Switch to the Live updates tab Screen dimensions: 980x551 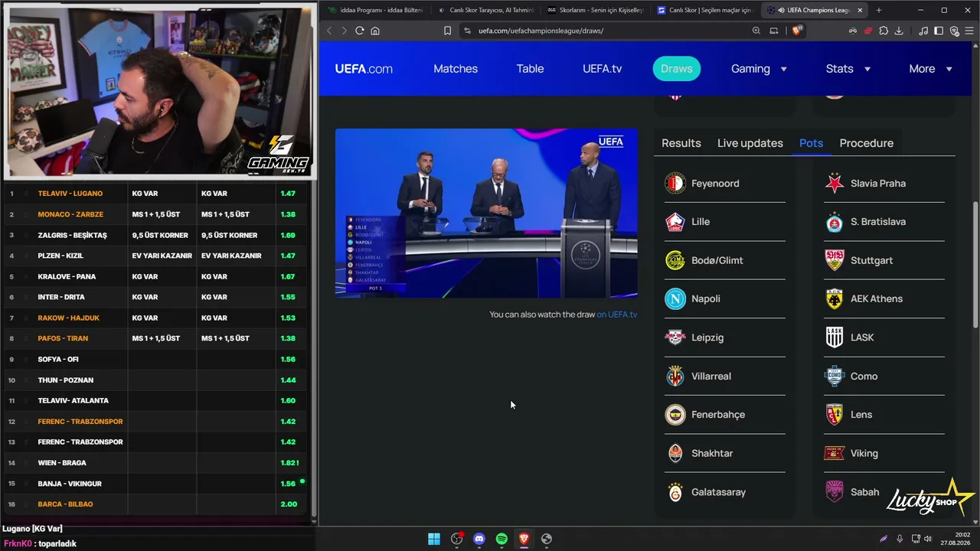750,143
